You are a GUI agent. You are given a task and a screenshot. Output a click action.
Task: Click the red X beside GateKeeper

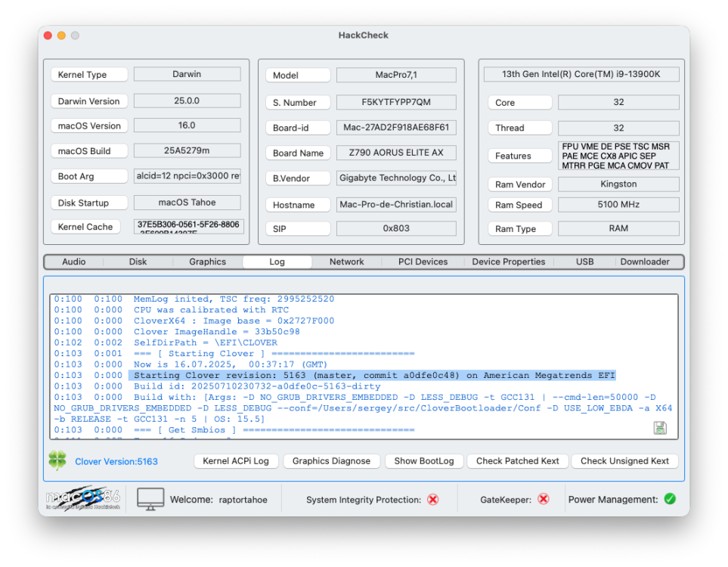544,499
